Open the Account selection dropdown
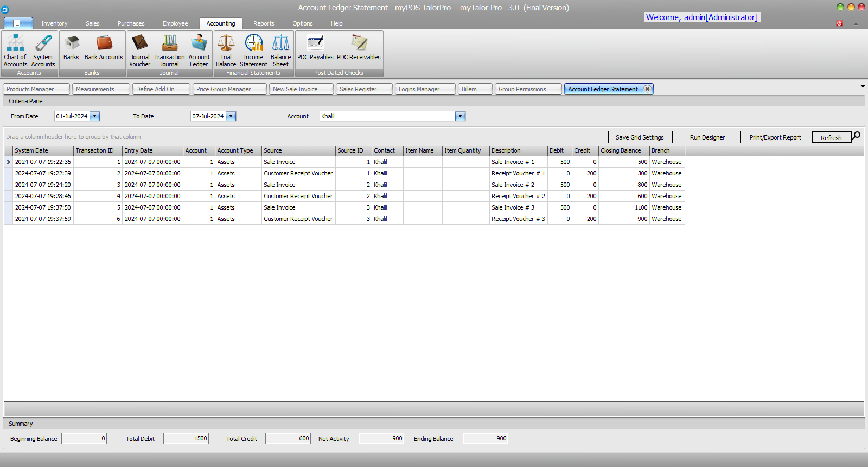This screenshot has height=467, width=868. tap(460, 116)
